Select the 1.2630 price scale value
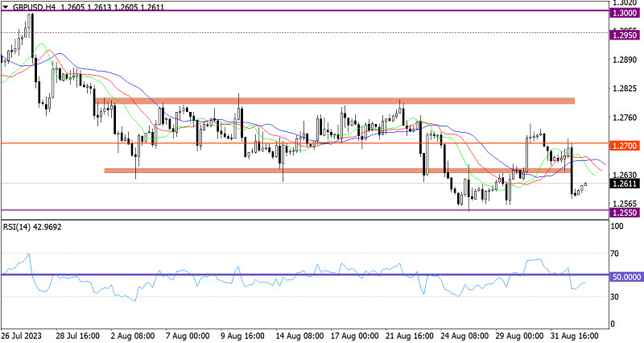Image resolution: width=644 pixels, height=343 pixels. [x=625, y=176]
